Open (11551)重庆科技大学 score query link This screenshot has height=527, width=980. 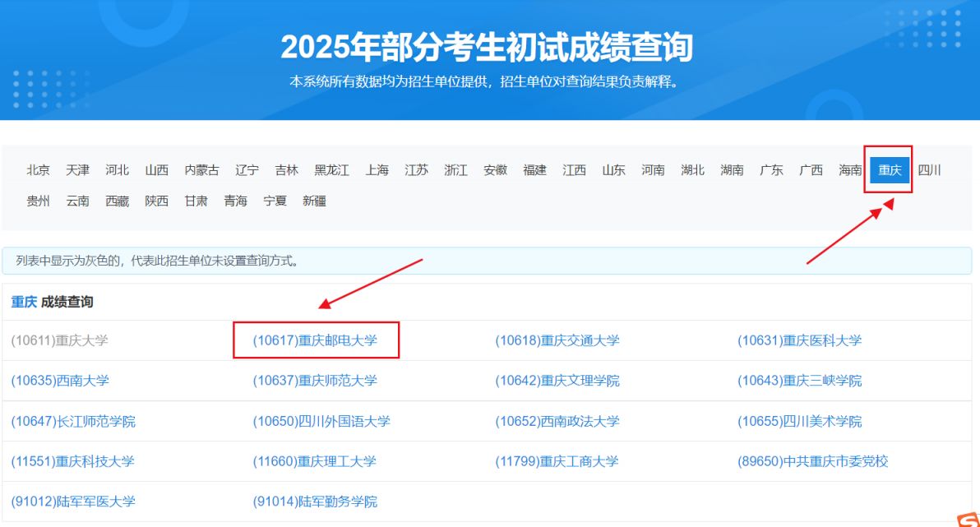(72, 461)
